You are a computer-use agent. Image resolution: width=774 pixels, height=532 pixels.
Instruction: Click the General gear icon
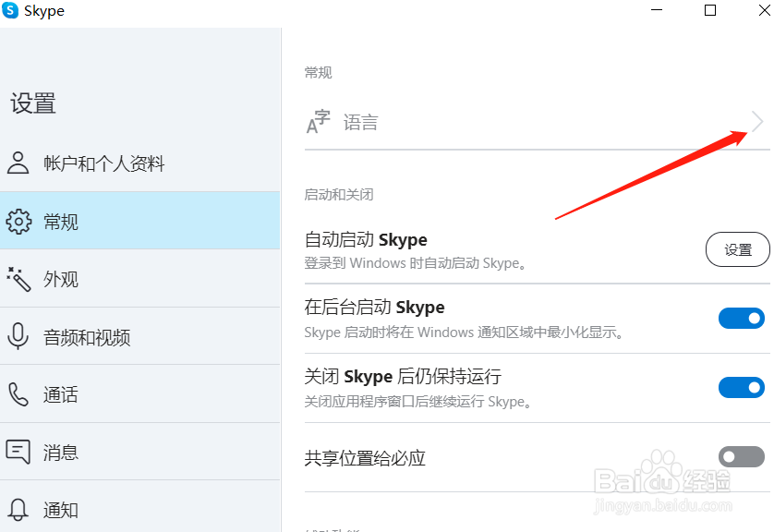(18, 222)
